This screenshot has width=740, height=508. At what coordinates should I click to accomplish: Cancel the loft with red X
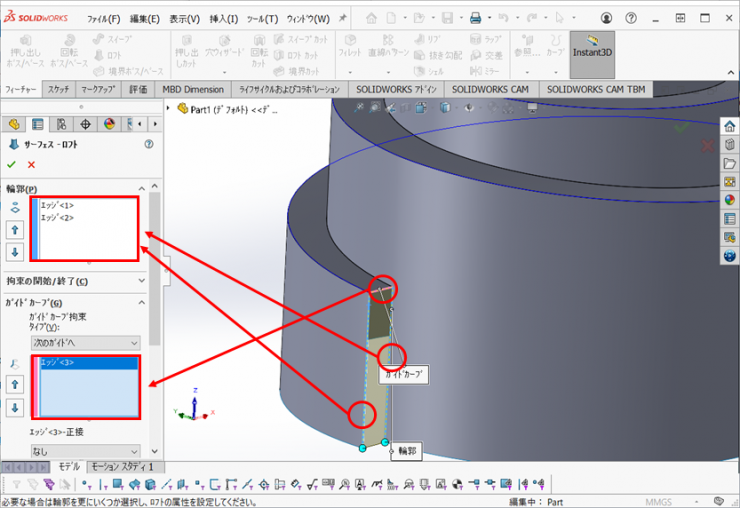pyautogui.click(x=31, y=164)
